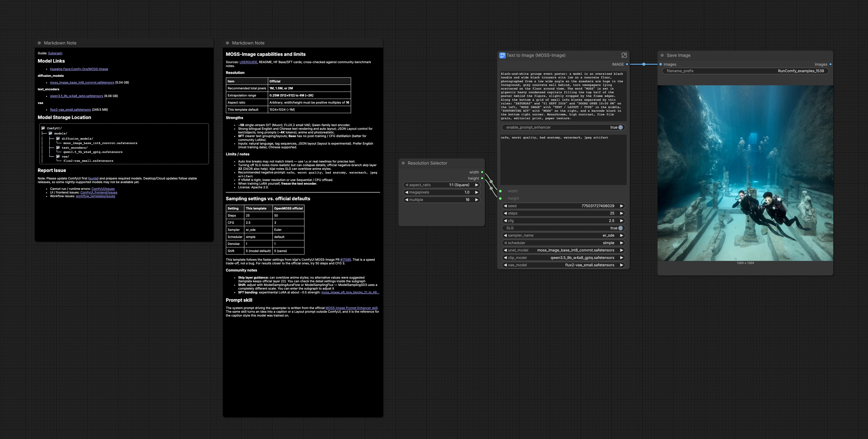Viewport: 868px width, 439px height.
Task: Toggle enable_prompt_enhancer switch
Action: (620, 127)
